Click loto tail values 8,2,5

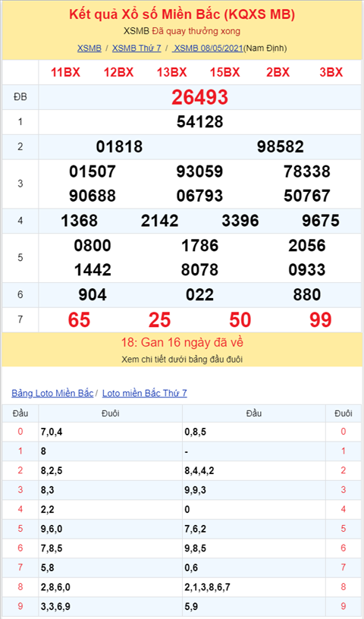point(52,471)
